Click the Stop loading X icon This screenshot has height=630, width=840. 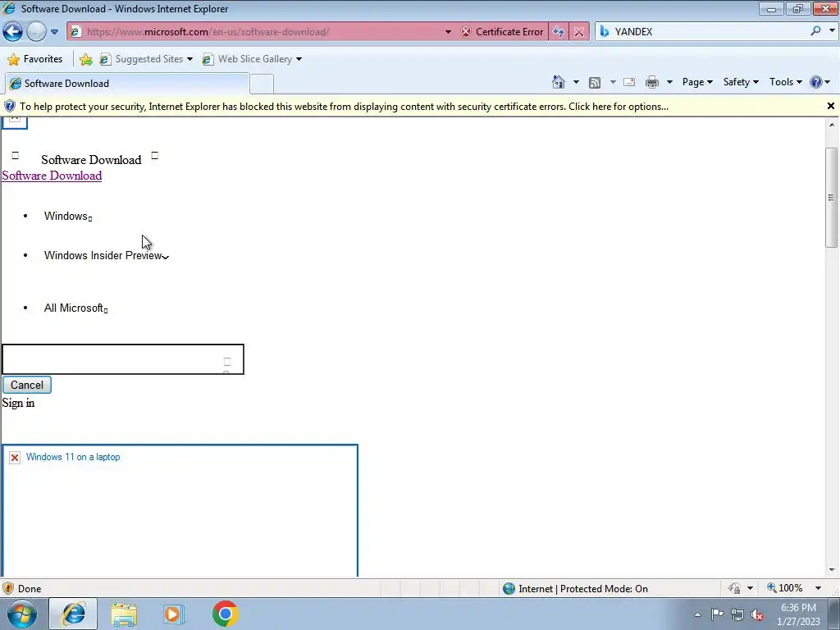point(579,32)
